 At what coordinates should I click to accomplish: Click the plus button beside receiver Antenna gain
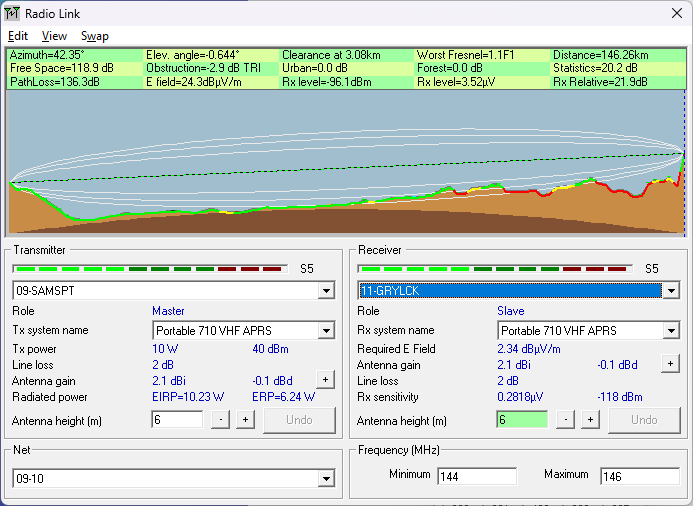670,364
